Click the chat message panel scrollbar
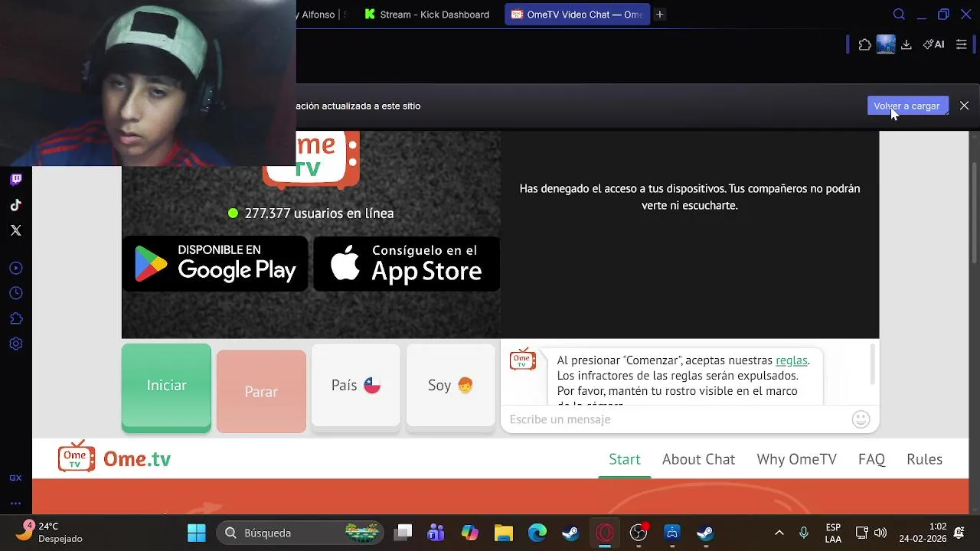 872,364
